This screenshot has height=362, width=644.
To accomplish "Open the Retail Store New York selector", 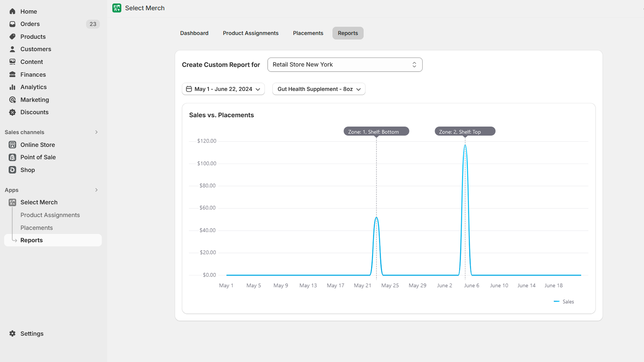I will pyautogui.click(x=345, y=65).
